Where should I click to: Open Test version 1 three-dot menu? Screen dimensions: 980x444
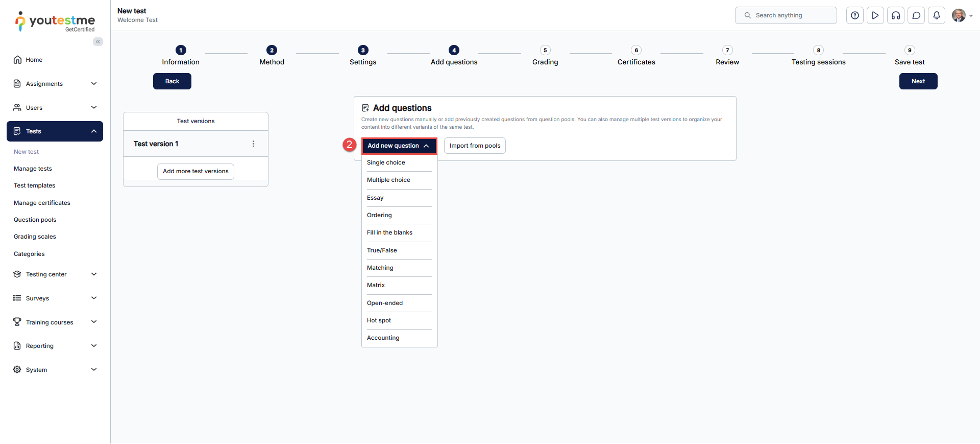253,144
